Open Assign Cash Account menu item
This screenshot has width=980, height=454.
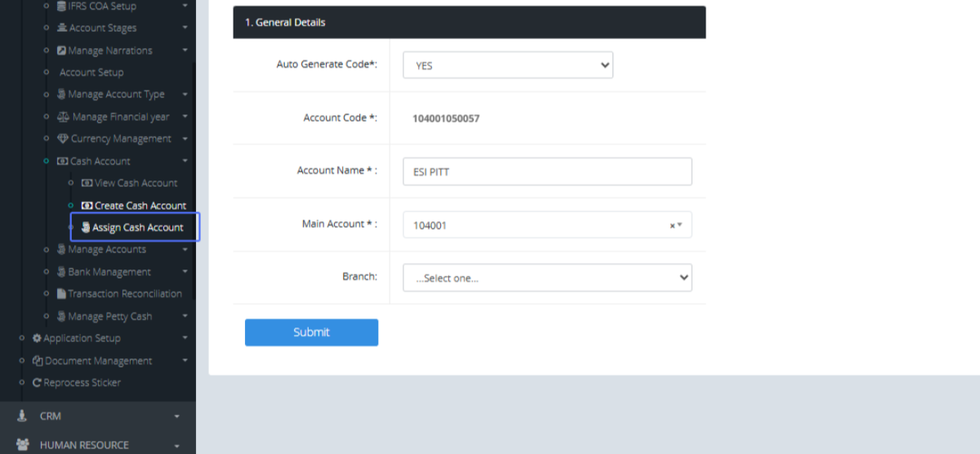tap(137, 227)
